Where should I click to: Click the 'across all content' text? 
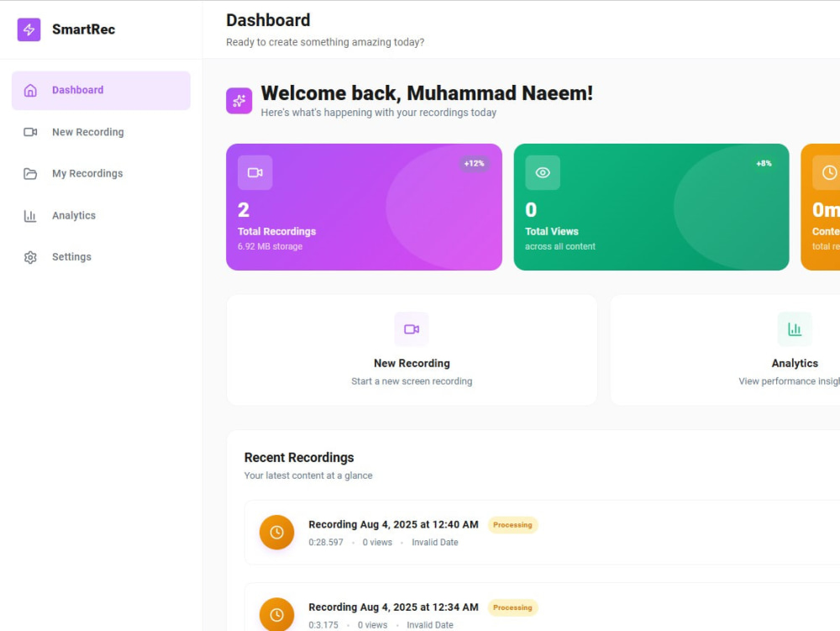tap(559, 246)
